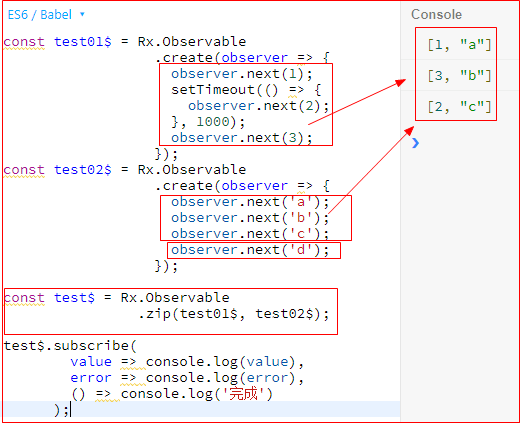
Task: Click the code line observer.next(3);
Action: point(242,138)
